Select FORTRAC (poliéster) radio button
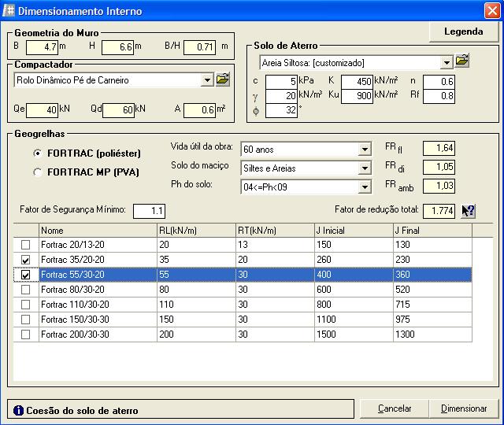Screen dimensions: 504x425 pyautogui.click(x=38, y=153)
